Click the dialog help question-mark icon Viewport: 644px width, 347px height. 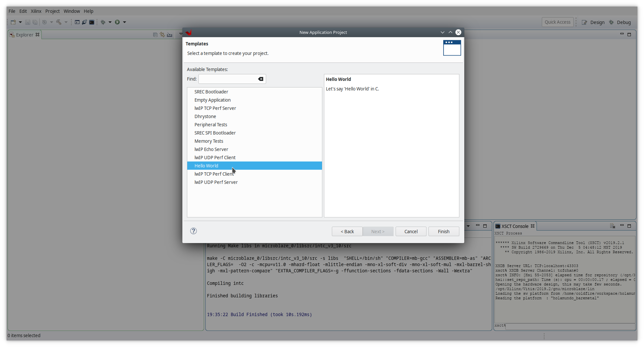point(194,231)
